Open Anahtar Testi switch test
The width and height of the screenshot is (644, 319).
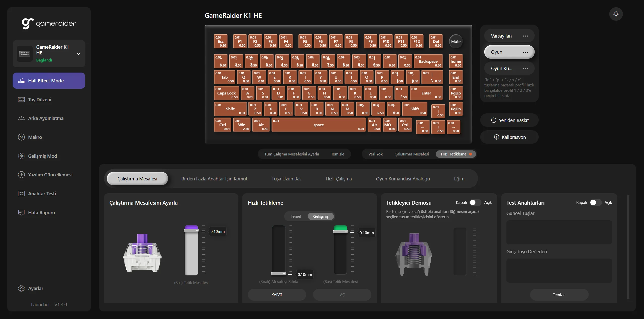pyautogui.click(x=42, y=194)
